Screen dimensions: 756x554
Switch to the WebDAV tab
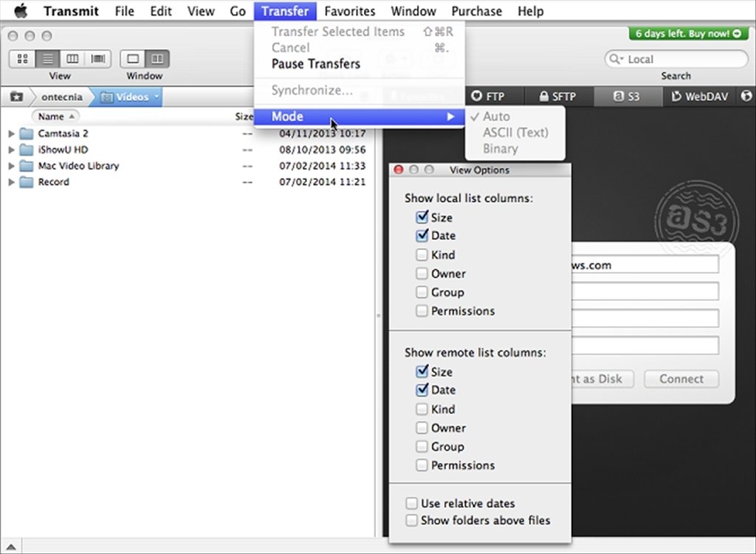pos(700,97)
